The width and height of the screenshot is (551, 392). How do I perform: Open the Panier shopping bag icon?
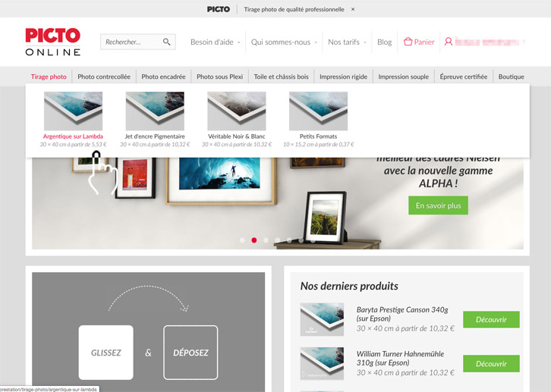pyautogui.click(x=408, y=42)
